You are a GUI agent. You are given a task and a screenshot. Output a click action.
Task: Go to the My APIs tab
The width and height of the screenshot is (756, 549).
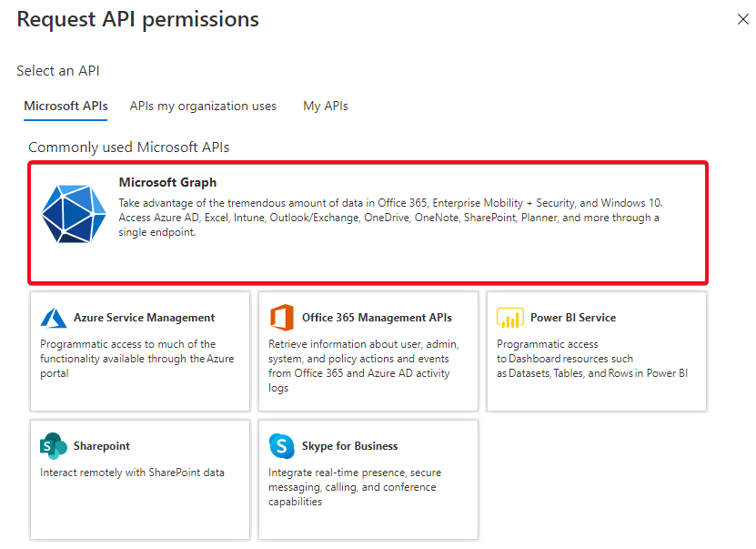point(326,107)
